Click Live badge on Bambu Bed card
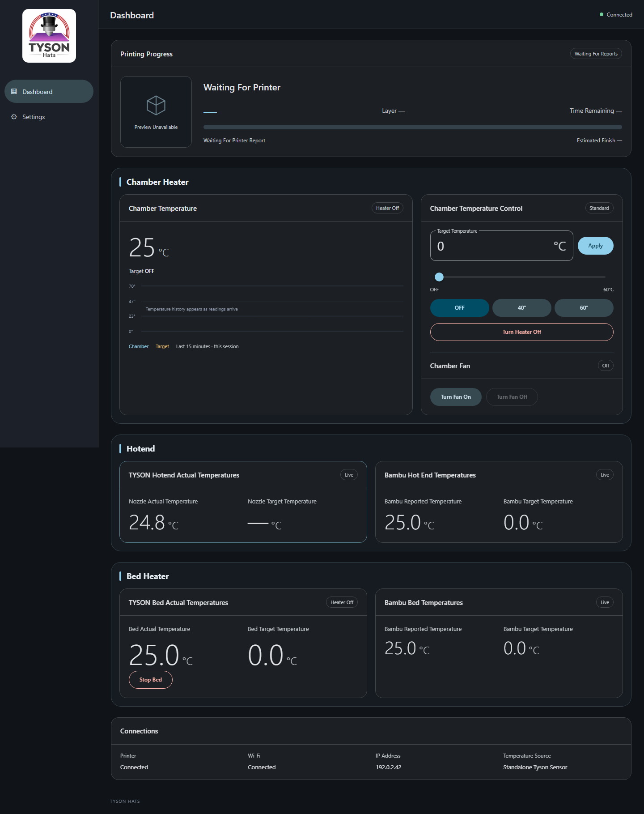This screenshot has height=814, width=644. [x=605, y=602]
